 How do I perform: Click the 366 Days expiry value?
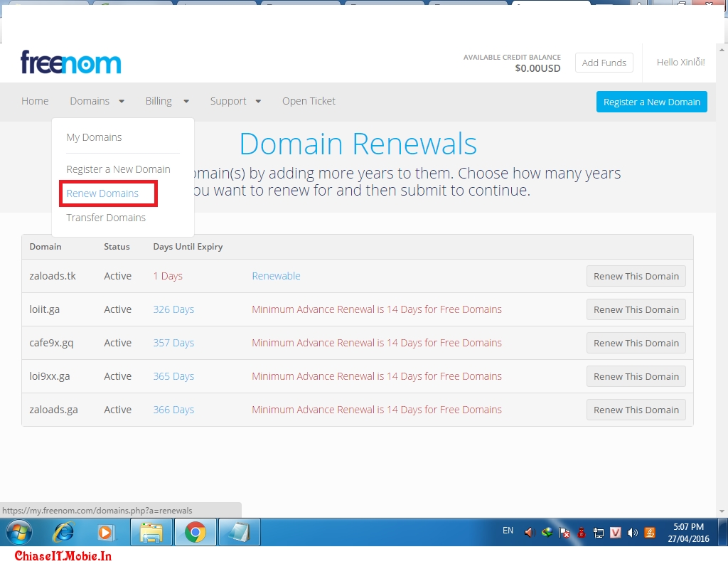[x=173, y=410]
